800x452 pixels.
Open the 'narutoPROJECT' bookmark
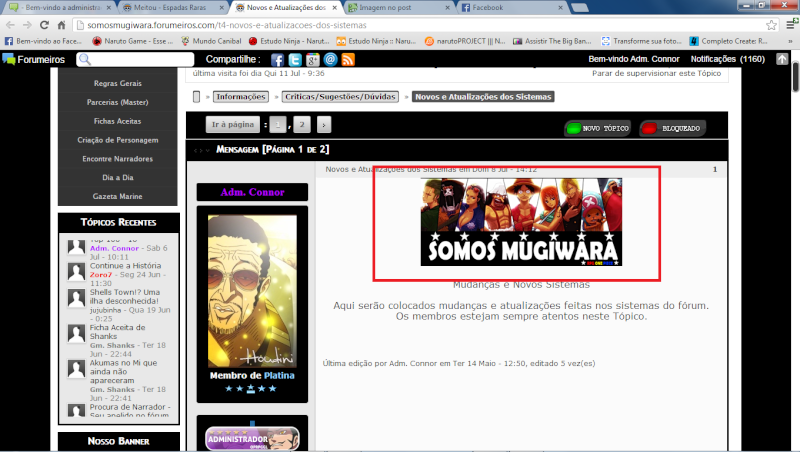(465, 41)
